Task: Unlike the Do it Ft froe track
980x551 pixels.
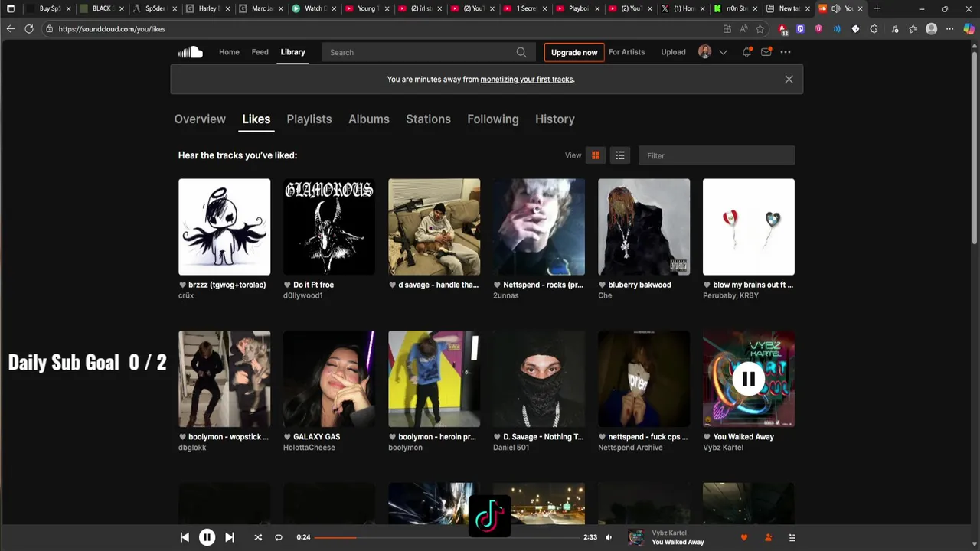Action: [x=287, y=285]
